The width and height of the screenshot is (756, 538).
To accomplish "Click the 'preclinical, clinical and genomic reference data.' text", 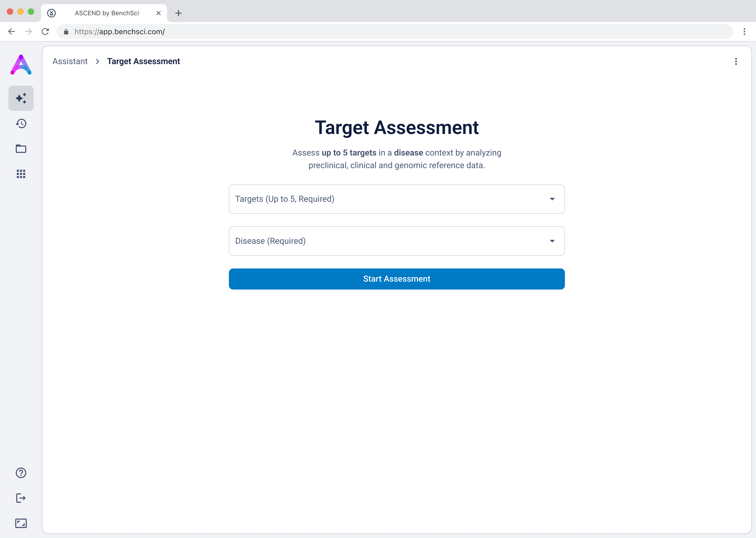I will point(397,165).
